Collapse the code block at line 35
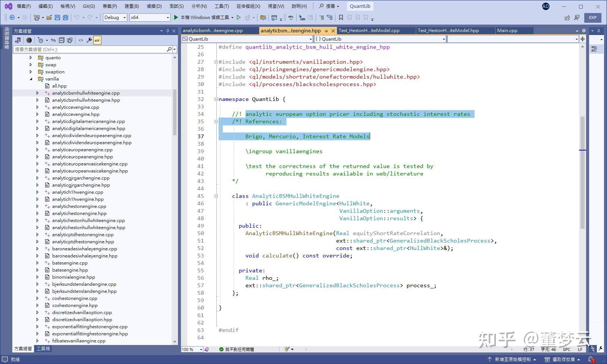 coord(216,121)
